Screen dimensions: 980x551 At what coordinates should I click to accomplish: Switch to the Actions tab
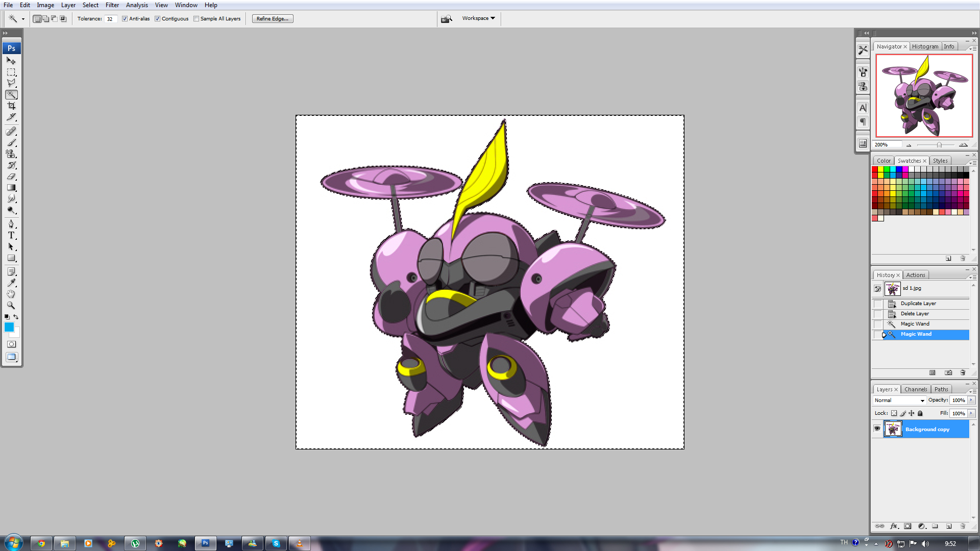tap(915, 275)
